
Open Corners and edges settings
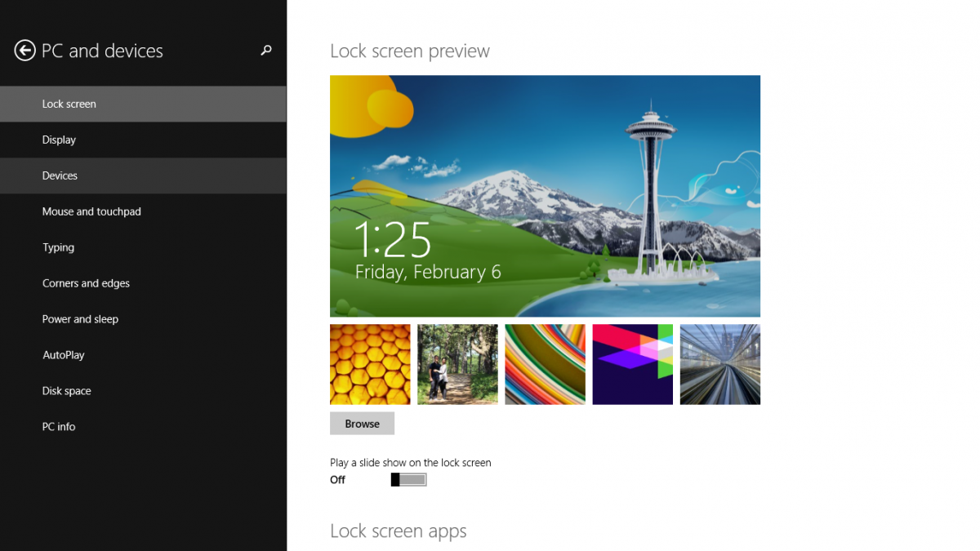pyautogui.click(x=143, y=283)
